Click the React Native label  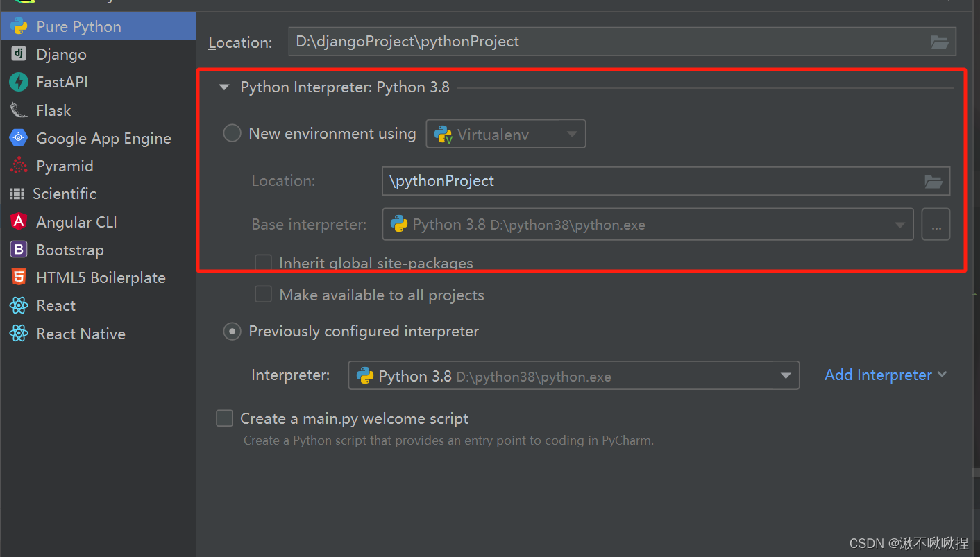[x=81, y=334]
